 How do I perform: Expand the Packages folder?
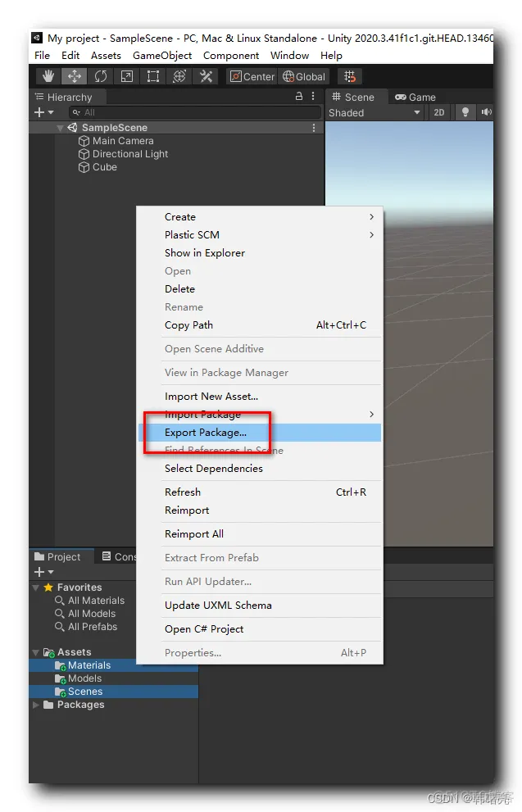36,705
